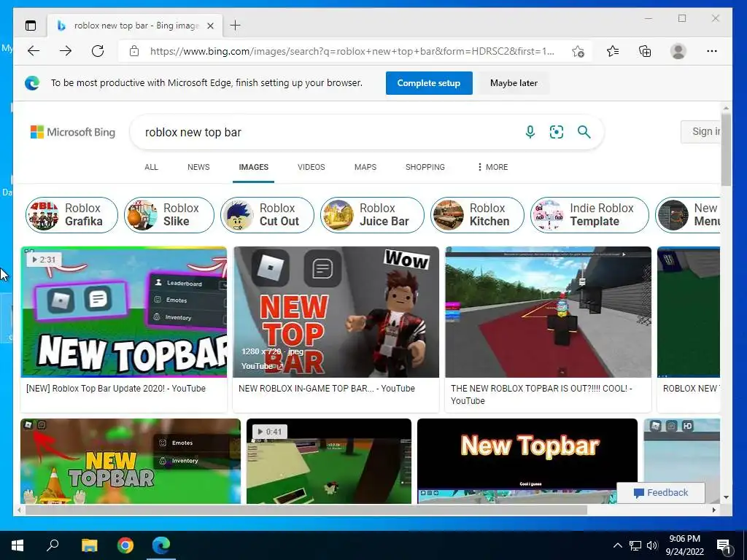The image size is (747, 560).
Task: Open the Favorites list icon
Action: pyautogui.click(x=613, y=51)
